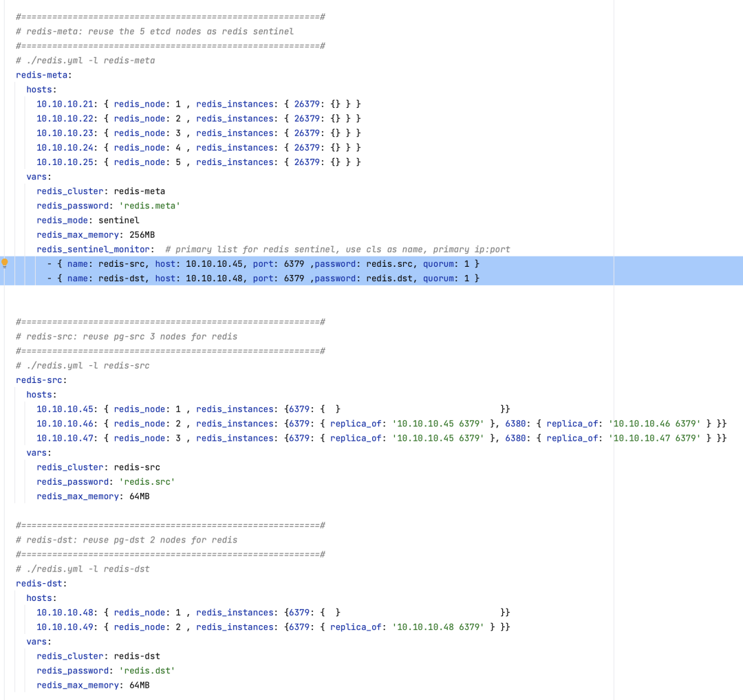
Task: Click redis_cluster value redis-src
Action: point(136,467)
